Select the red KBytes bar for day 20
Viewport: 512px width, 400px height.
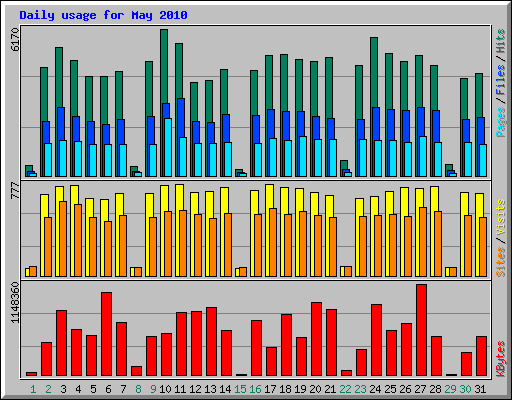316,339
